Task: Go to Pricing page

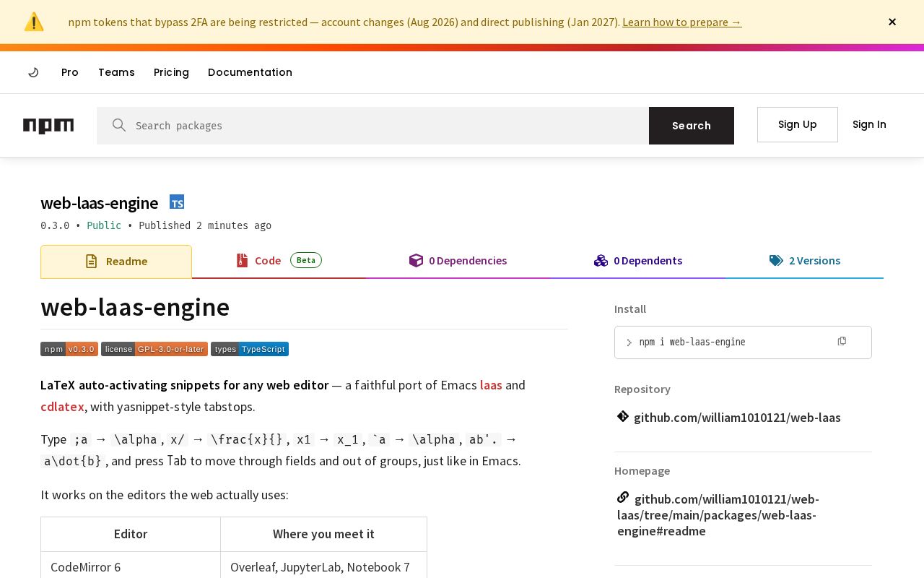Action: 171,72
